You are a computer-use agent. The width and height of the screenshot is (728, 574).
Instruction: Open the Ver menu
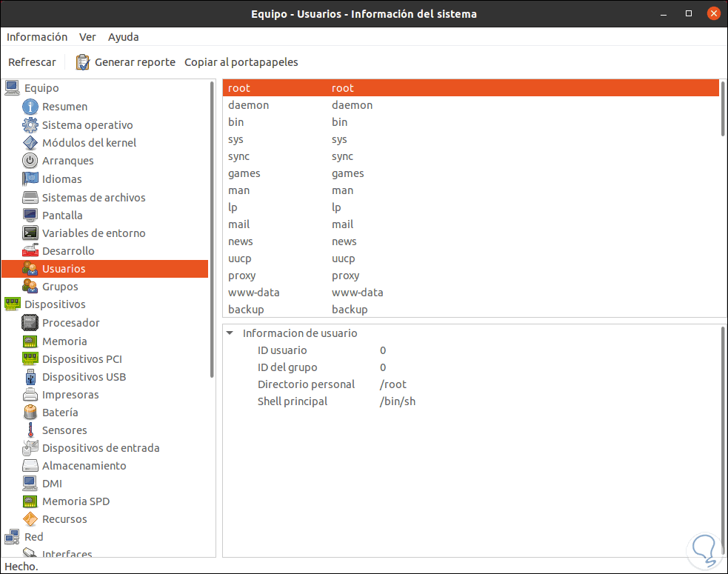(87, 37)
